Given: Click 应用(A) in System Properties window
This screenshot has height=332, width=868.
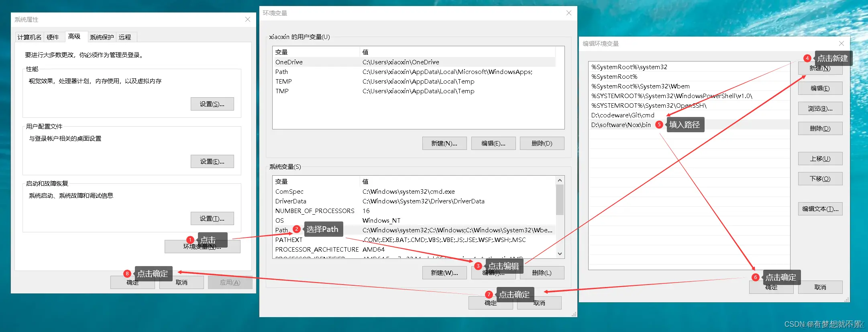Looking at the screenshot, I should tap(230, 282).
